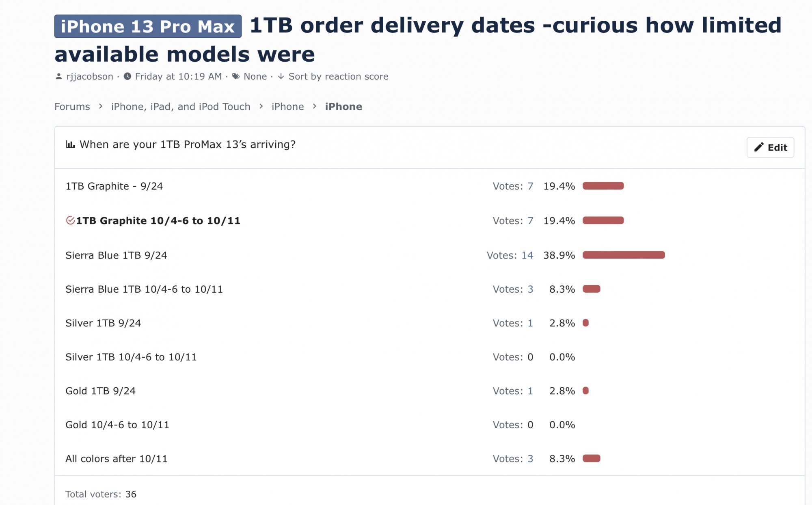Screen dimensions: 812x505
Task: Click chevron before bold iPhone breadcrumb
Action: pyautogui.click(x=315, y=106)
